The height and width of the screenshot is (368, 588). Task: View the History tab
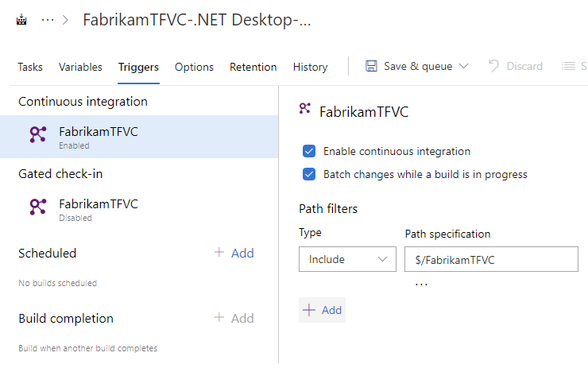pos(310,67)
